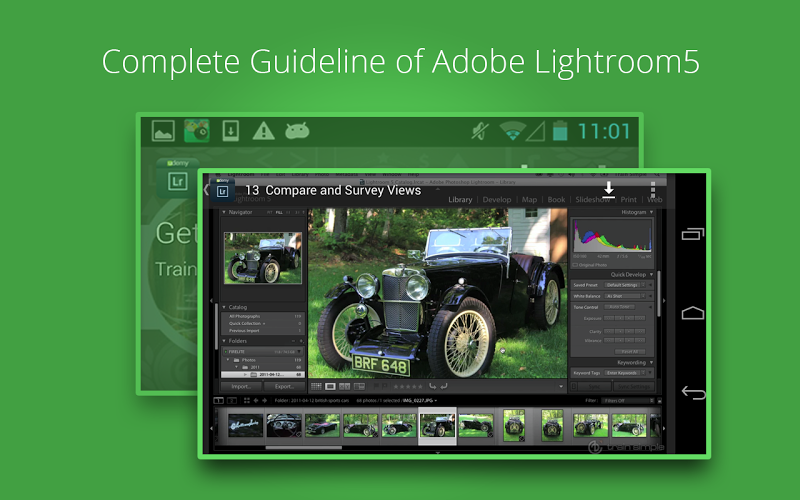This screenshot has width=800, height=500.
Task: Toggle the filter lock switch in the filmstrip bar
Action: pyautogui.click(x=659, y=401)
